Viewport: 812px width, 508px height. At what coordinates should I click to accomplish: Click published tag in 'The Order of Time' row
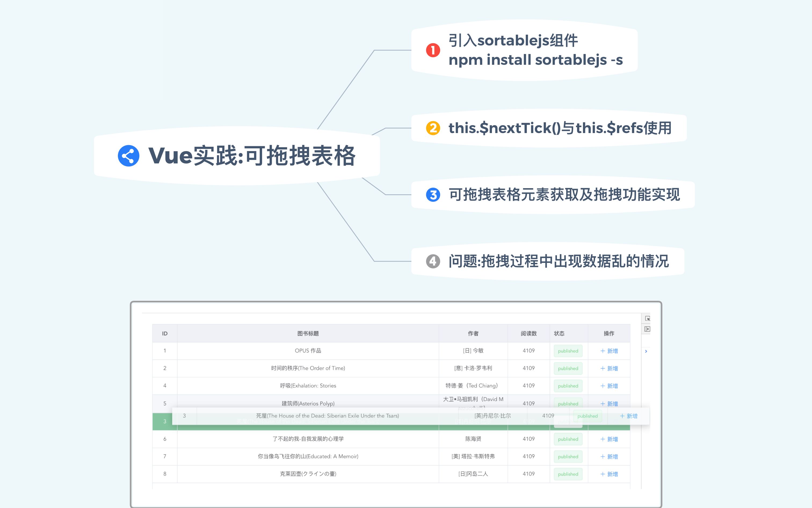(568, 368)
